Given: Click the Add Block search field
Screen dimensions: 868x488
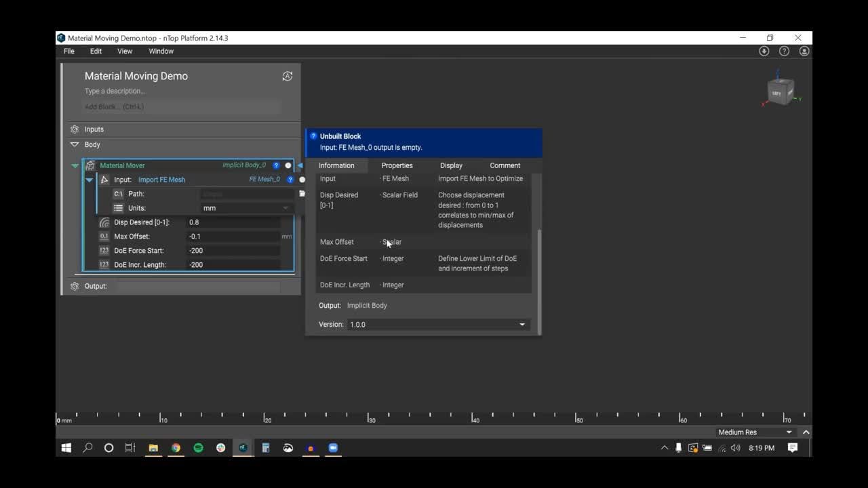Looking at the screenshot, I should tap(182, 107).
